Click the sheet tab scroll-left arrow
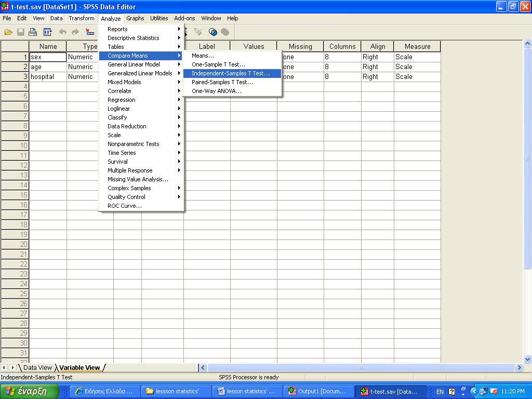 4,367
